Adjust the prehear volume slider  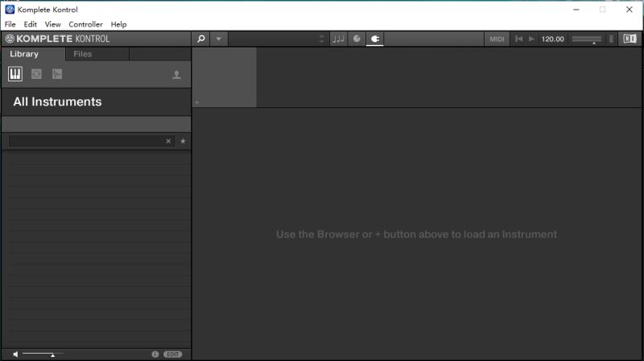tap(43, 354)
